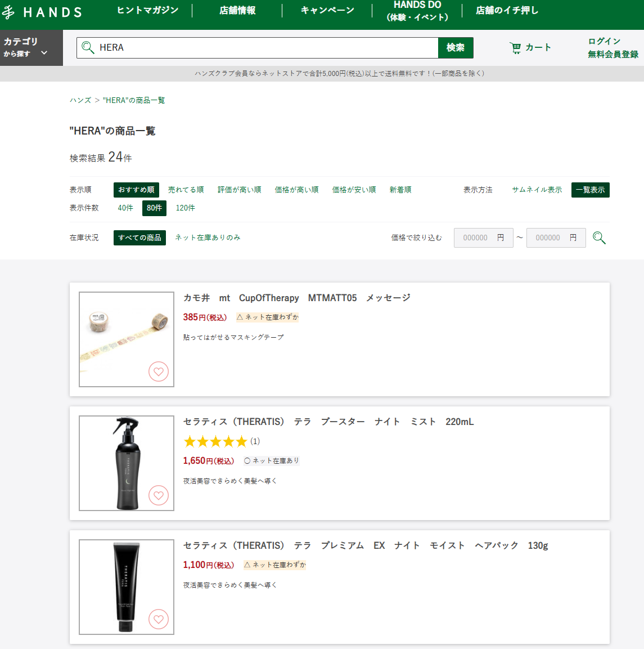Filter to ネット在庫ありのみ

coord(208,238)
